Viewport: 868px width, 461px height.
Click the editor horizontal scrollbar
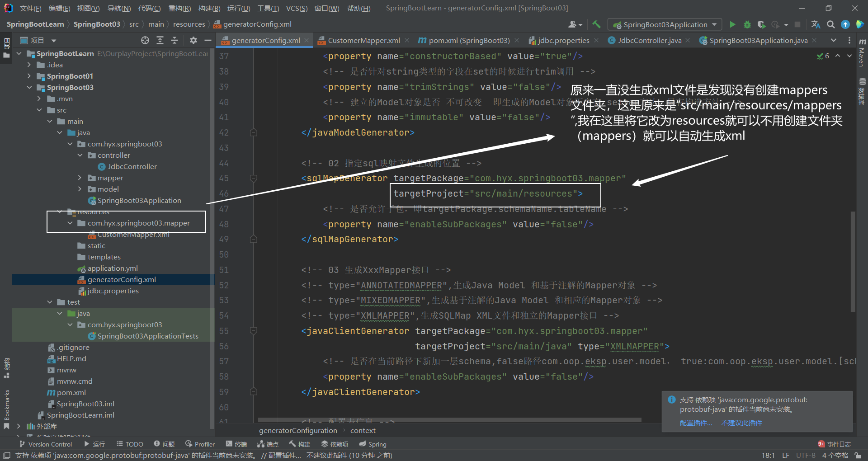click(x=449, y=420)
